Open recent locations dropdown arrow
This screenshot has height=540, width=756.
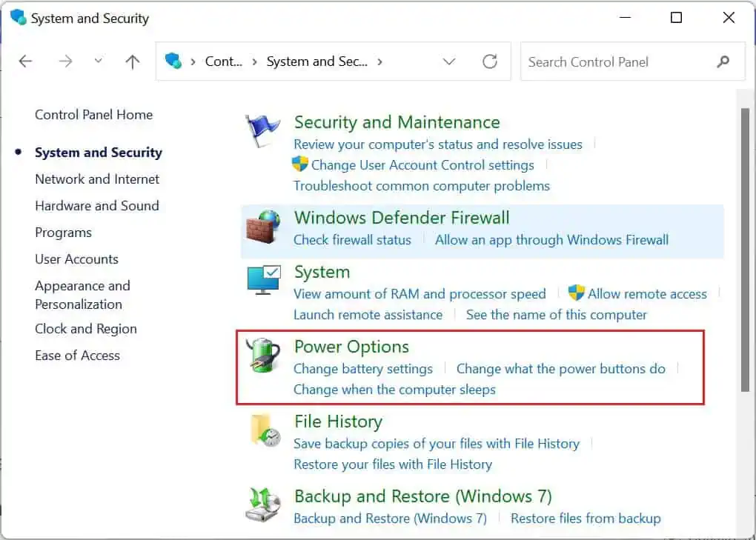click(x=99, y=61)
